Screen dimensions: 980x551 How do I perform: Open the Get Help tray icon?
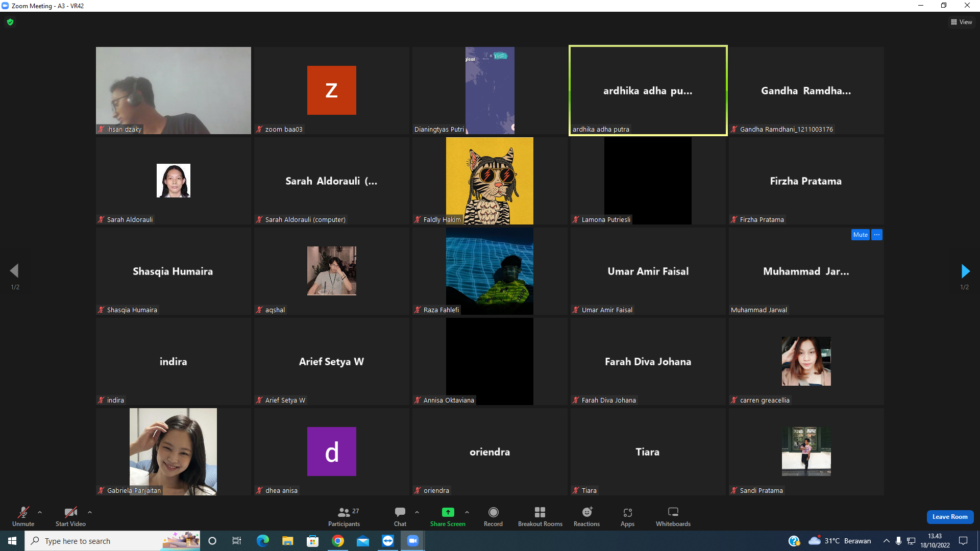click(794, 541)
